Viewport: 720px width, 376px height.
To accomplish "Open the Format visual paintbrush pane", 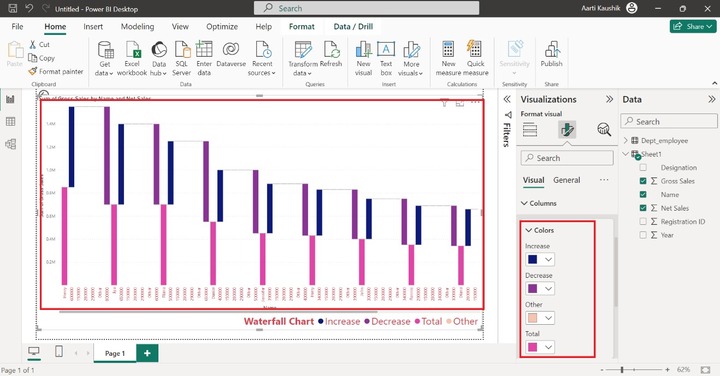I will pos(567,130).
